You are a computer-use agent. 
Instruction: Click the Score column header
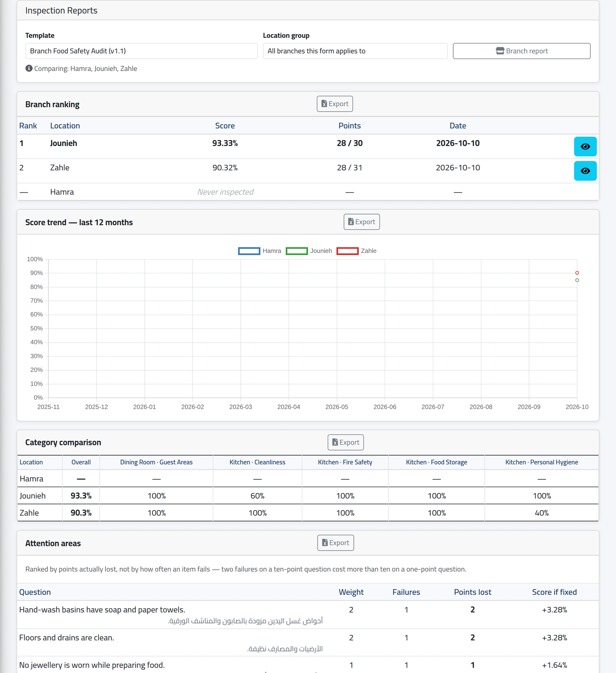(225, 126)
